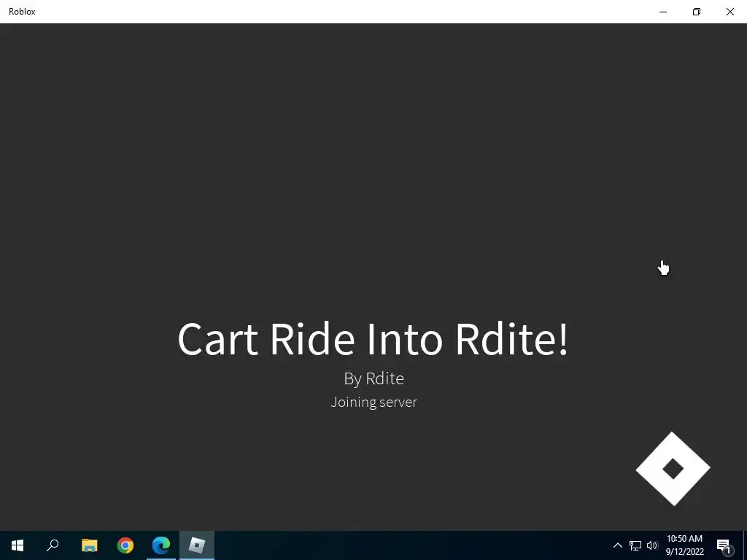Open Google Chrome from the taskbar
747x560 pixels.
pyautogui.click(x=125, y=545)
